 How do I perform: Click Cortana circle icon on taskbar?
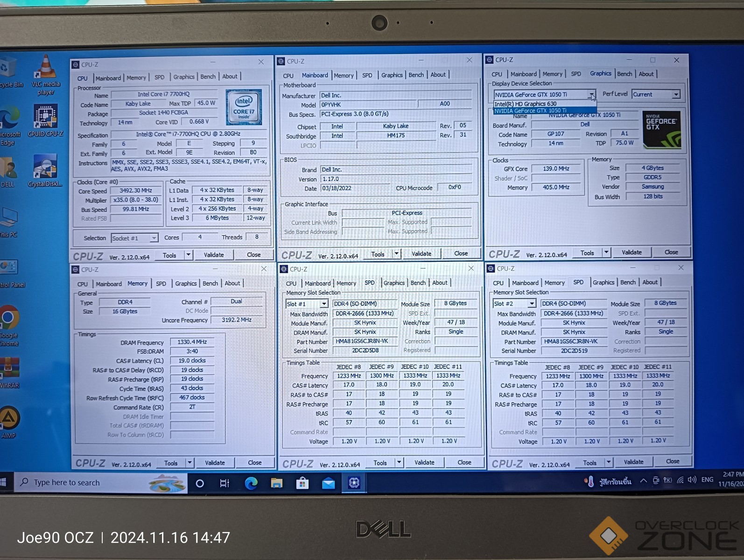click(x=200, y=483)
